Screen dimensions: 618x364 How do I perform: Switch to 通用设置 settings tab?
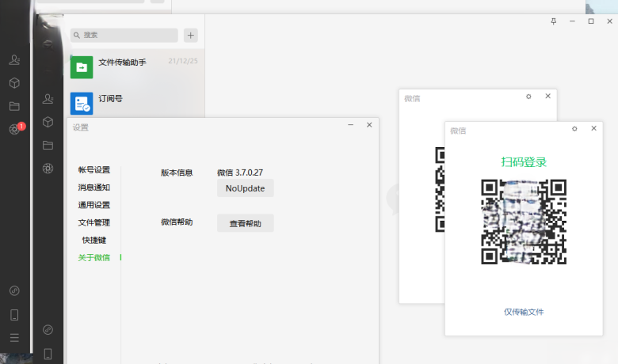(93, 205)
